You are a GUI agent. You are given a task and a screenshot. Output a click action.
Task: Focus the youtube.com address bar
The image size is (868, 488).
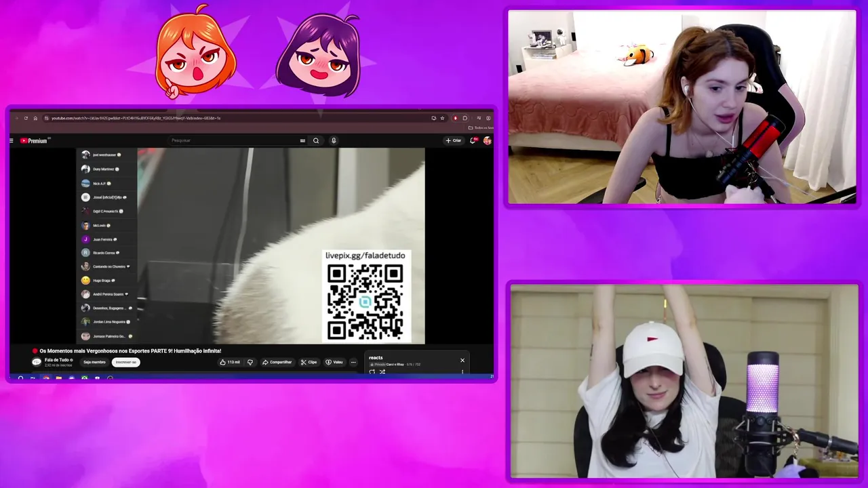(x=237, y=118)
